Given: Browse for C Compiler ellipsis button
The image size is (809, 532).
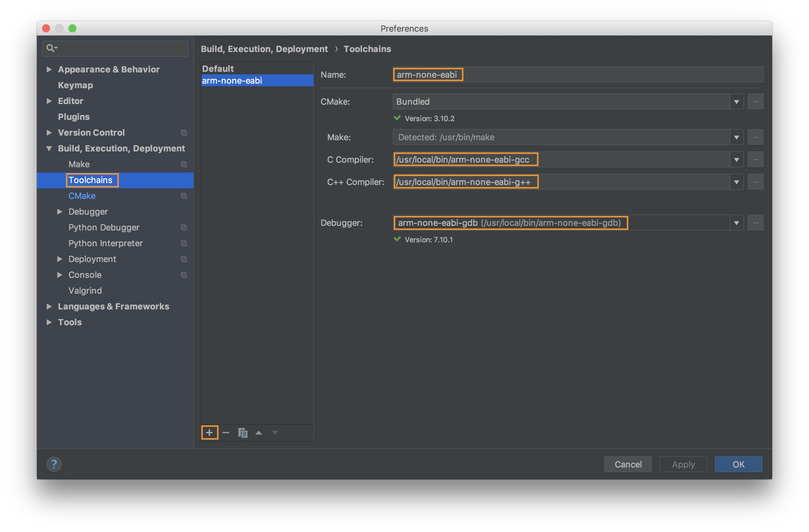Looking at the screenshot, I should [756, 159].
